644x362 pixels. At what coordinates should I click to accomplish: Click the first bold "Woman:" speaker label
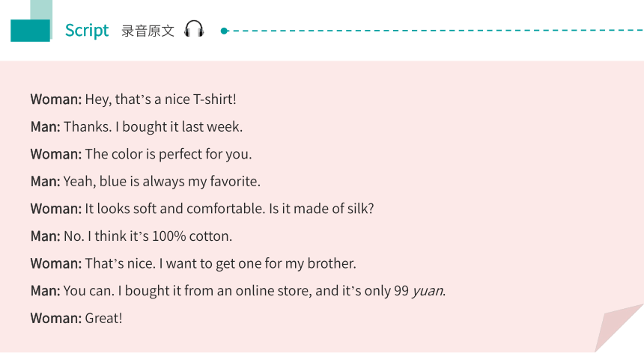point(56,99)
